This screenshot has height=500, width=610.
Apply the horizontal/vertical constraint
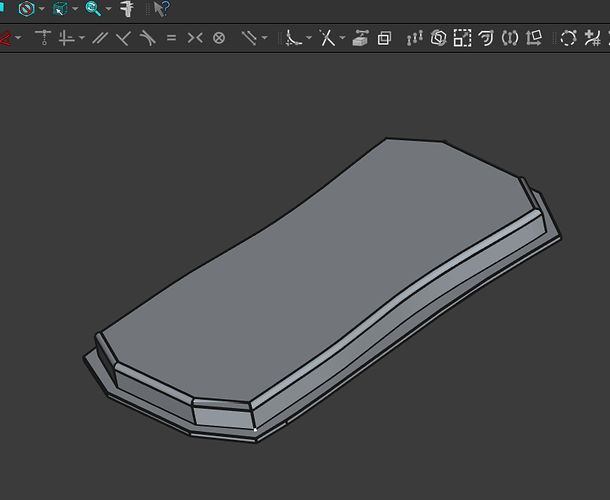pyautogui.click(x=66, y=38)
